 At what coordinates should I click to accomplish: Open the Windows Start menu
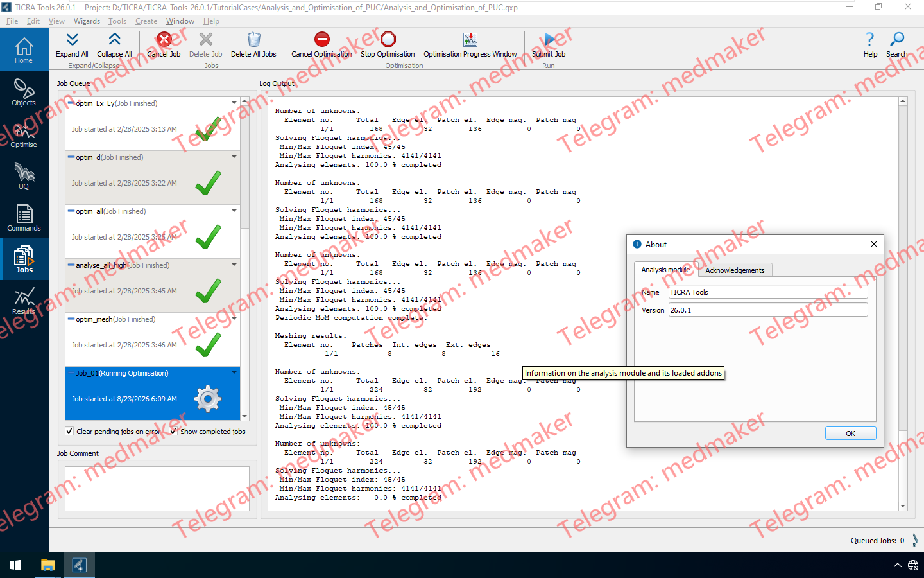(15, 565)
